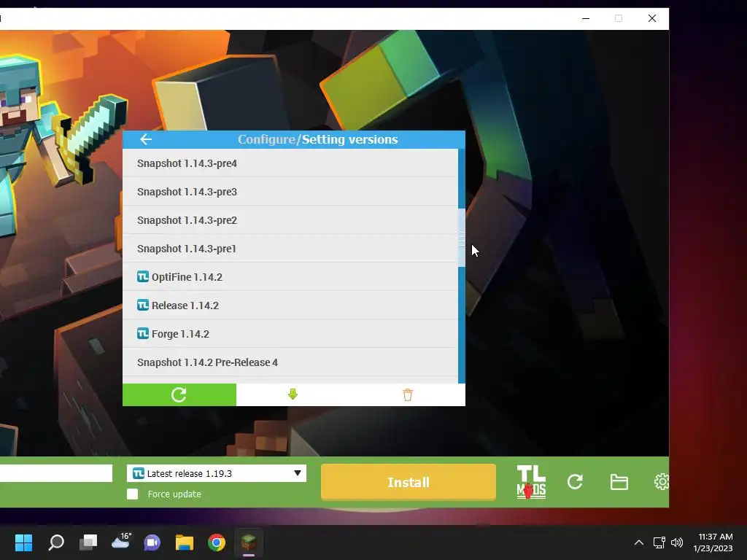
Task: Open File Explorer from the taskbar
Action: 185,542
